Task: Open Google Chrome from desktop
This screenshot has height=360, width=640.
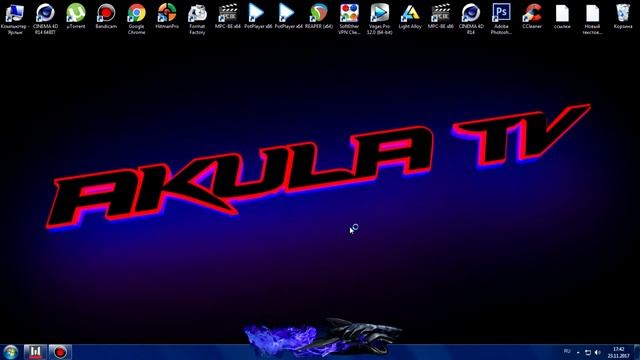Action: click(x=136, y=18)
